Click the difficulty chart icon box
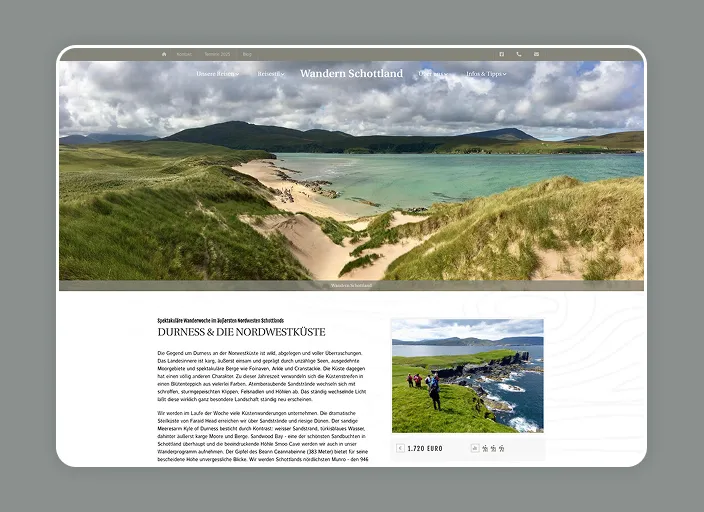This screenshot has height=512, width=704. tap(475, 448)
